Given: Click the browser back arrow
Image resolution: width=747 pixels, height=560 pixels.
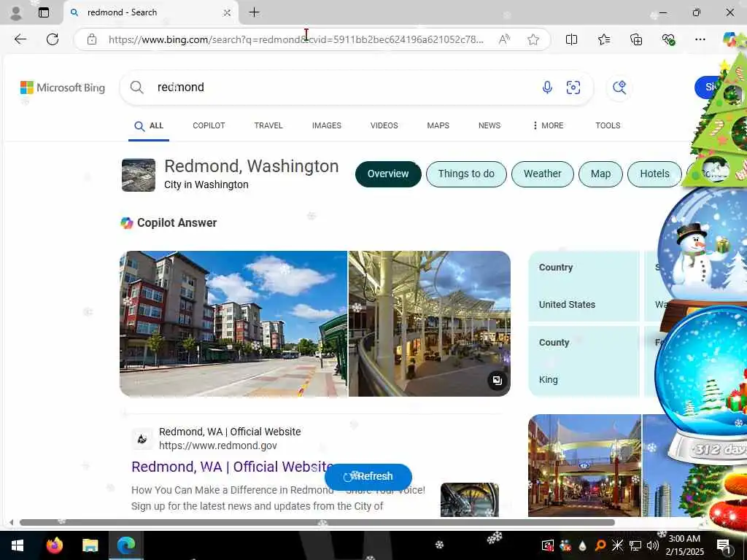Looking at the screenshot, I should pyautogui.click(x=20, y=39).
